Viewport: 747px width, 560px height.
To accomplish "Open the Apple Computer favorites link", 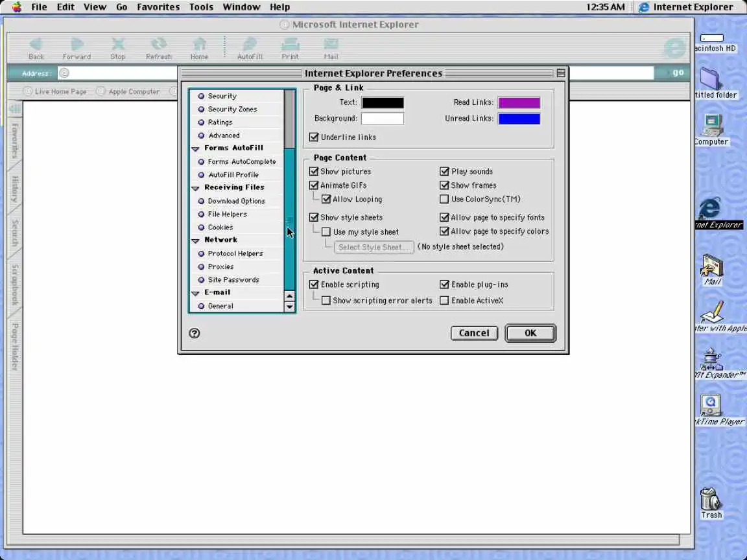I will point(129,91).
